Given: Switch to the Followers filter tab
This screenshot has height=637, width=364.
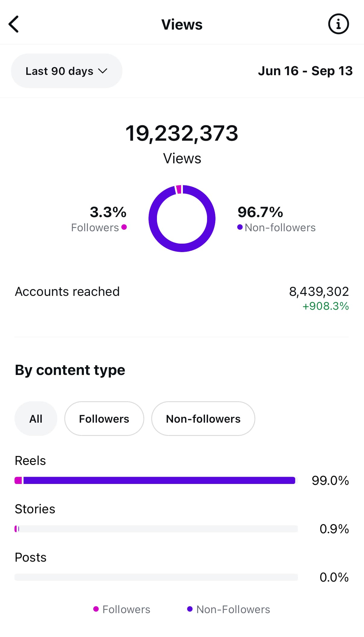Looking at the screenshot, I should click(104, 419).
